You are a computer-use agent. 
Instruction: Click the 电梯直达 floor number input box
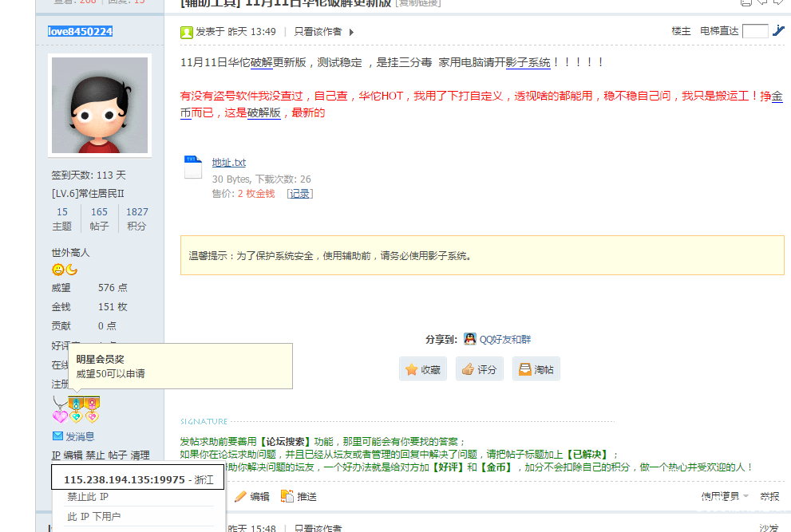754,31
